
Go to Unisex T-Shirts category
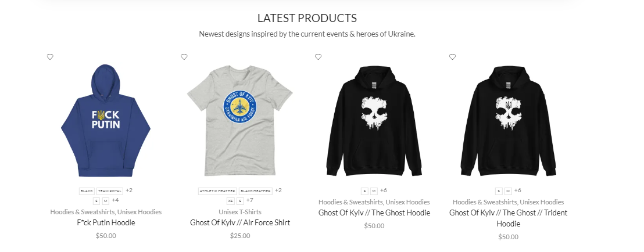(240, 212)
